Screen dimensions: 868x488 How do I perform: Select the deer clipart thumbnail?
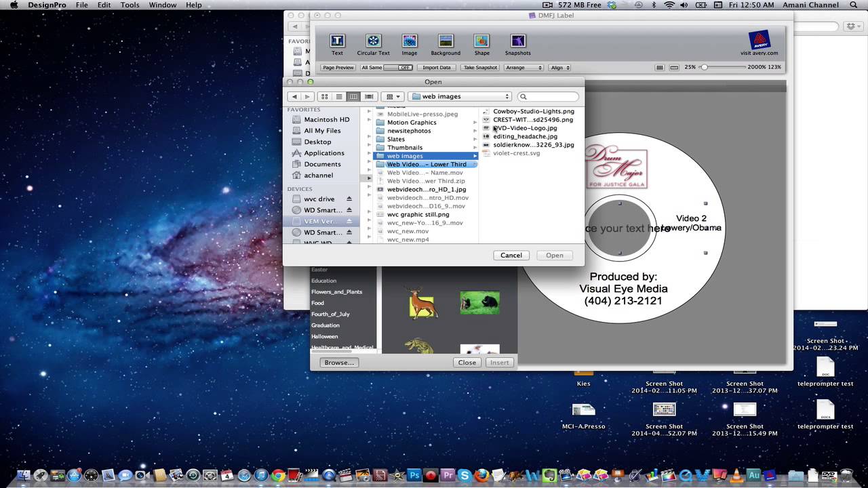422,302
